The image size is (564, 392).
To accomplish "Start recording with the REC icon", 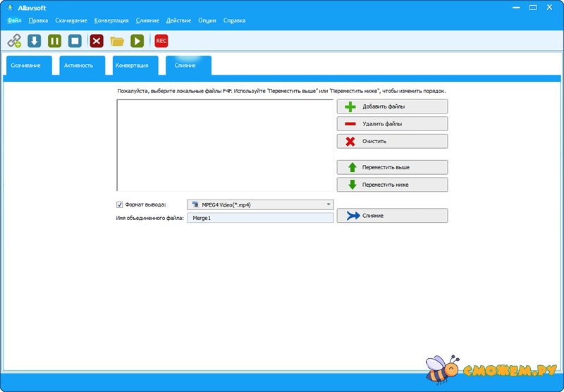I will pyautogui.click(x=161, y=41).
